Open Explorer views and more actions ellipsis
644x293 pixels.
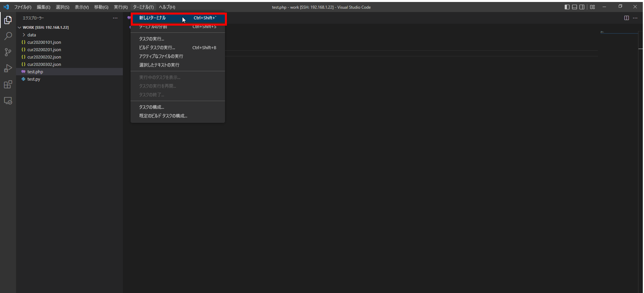pos(115,18)
